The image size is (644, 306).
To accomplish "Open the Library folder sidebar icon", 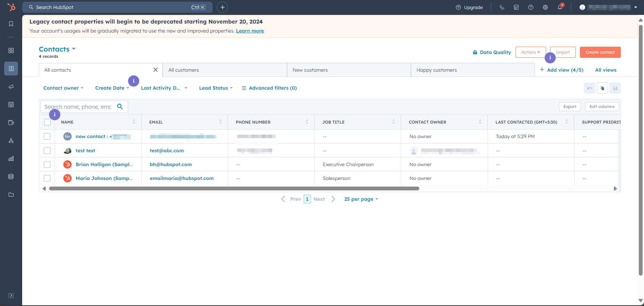I will (11, 195).
